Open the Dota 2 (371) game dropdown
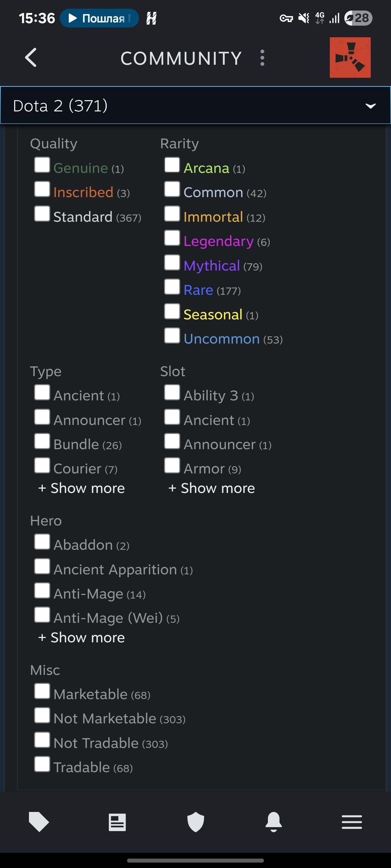The width and height of the screenshot is (391, 868). click(x=195, y=106)
